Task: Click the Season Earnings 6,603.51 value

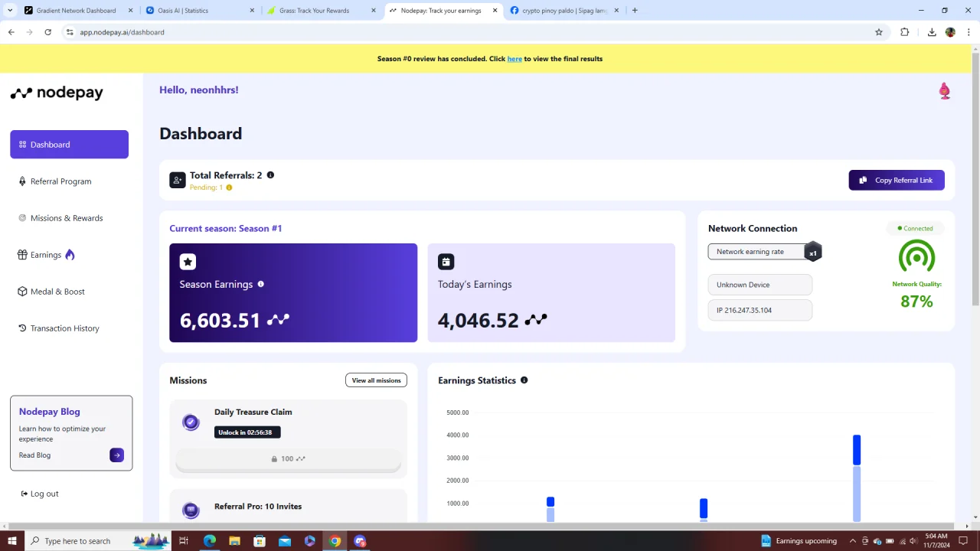Action: 220,320
